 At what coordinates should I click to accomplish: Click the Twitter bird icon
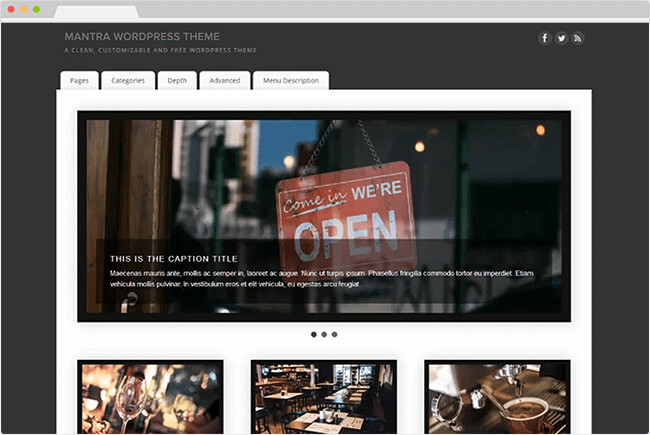[x=562, y=38]
